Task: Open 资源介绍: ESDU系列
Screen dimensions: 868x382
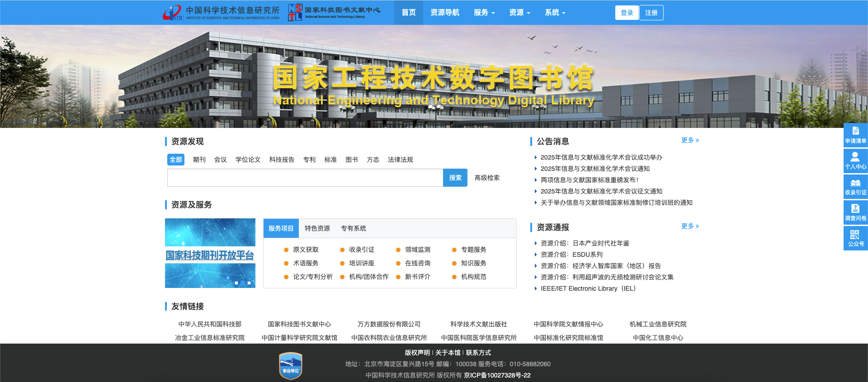Action: click(x=571, y=255)
